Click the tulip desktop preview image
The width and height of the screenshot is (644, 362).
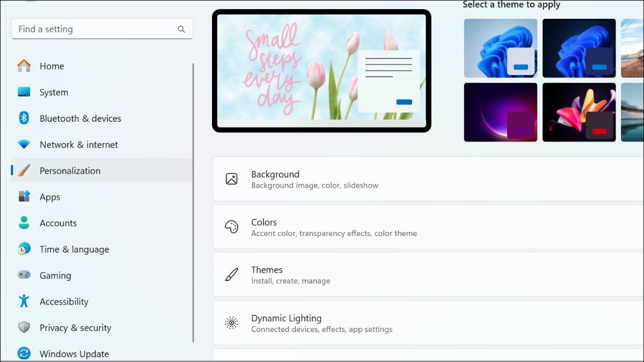pos(321,70)
